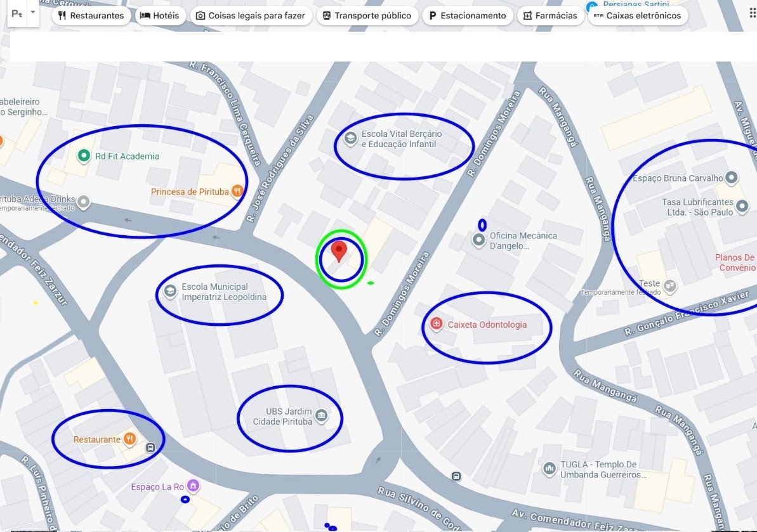Image resolution: width=757 pixels, height=532 pixels.
Task: Click the R. José Rodrigues da Silva label
Action: 280,168
